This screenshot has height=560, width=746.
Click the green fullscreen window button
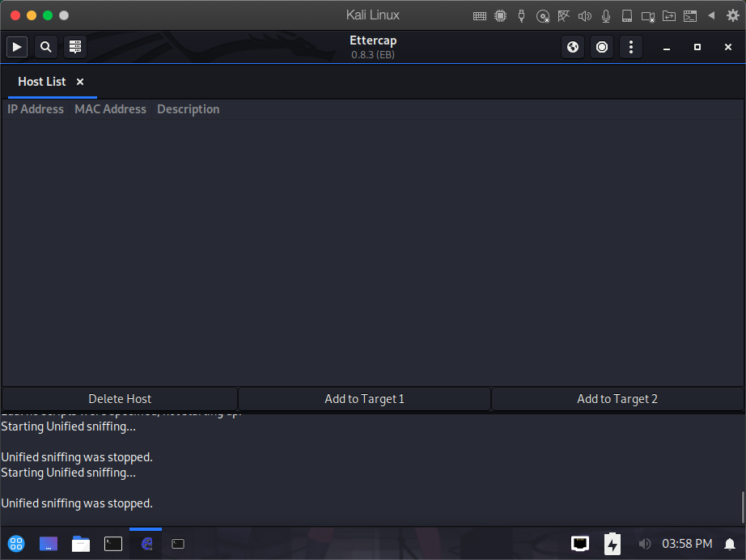point(48,15)
